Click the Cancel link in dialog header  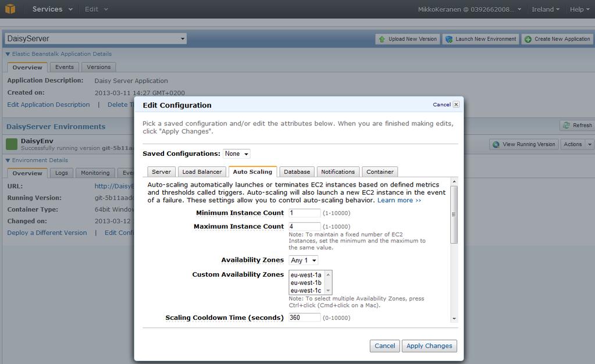coord(441,105)
